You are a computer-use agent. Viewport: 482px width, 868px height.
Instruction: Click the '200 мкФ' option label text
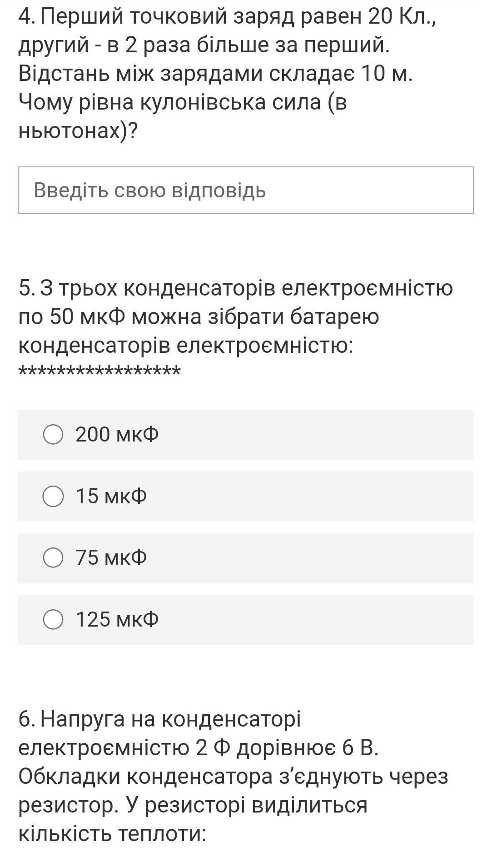tap(117, 434)
